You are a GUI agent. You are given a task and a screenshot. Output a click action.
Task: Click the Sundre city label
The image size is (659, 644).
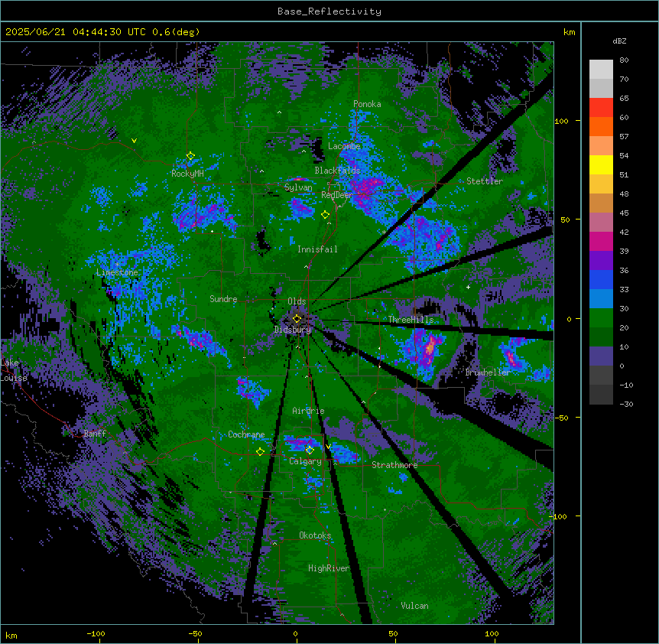pos(223,299)
